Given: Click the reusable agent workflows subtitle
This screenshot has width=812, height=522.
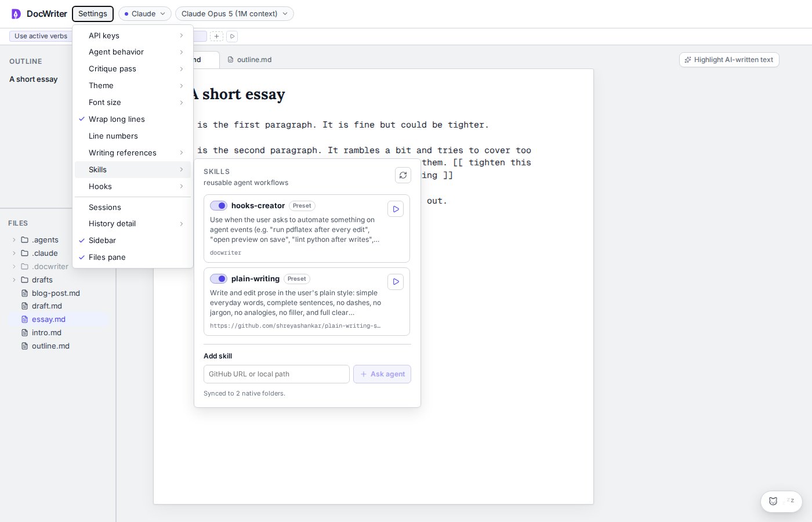Looking at the screenshot, I should 246,183.
